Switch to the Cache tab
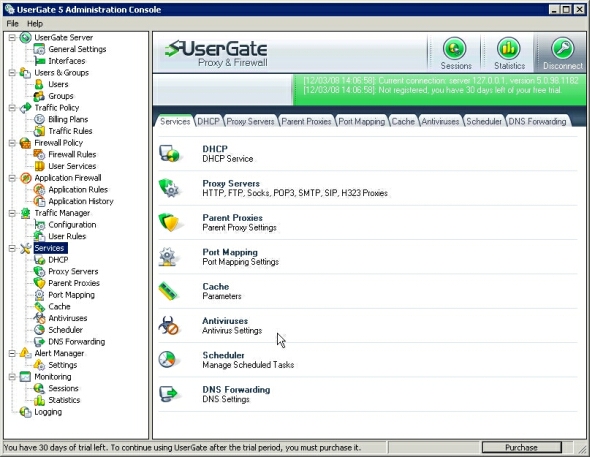 [x=403, y=121]
